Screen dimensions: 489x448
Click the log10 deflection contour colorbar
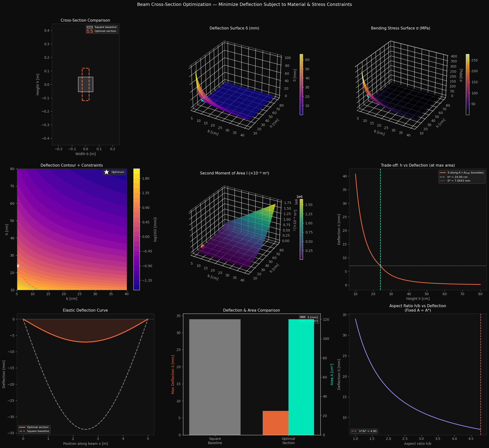[x=137, y=229]
